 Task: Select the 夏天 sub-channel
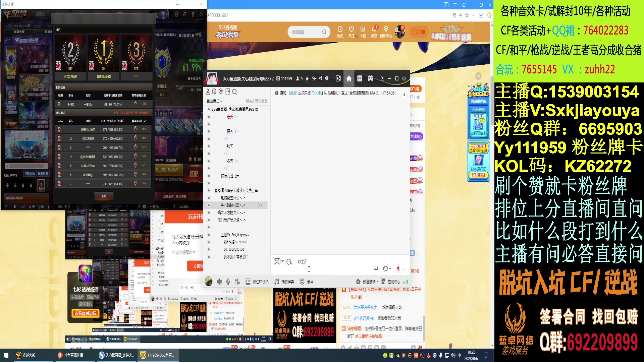pos(232,131)
